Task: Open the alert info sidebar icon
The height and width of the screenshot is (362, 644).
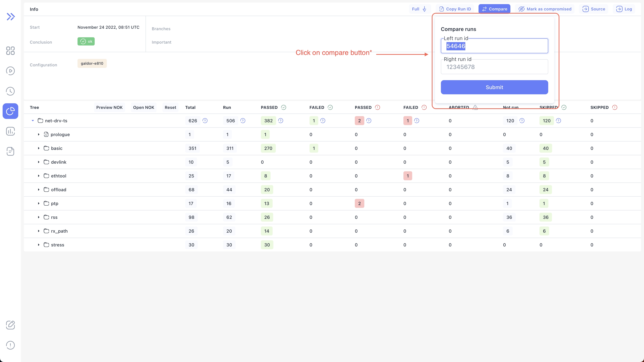Action: pyautogui.click(x=10, y=345)
